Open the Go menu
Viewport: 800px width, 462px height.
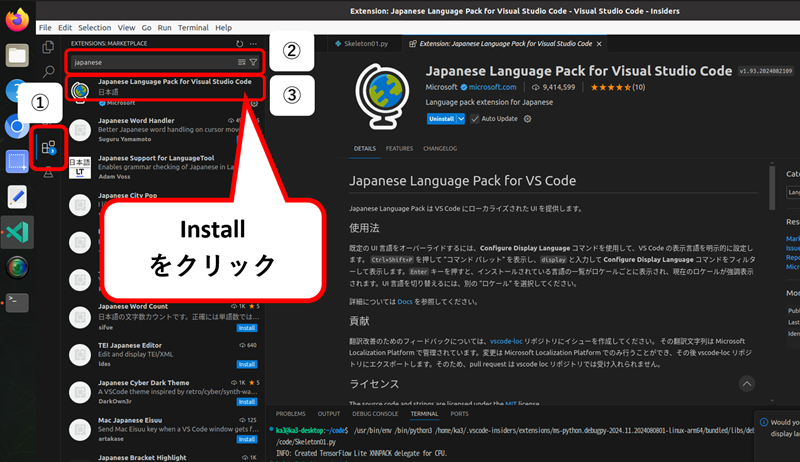point(146,28)
